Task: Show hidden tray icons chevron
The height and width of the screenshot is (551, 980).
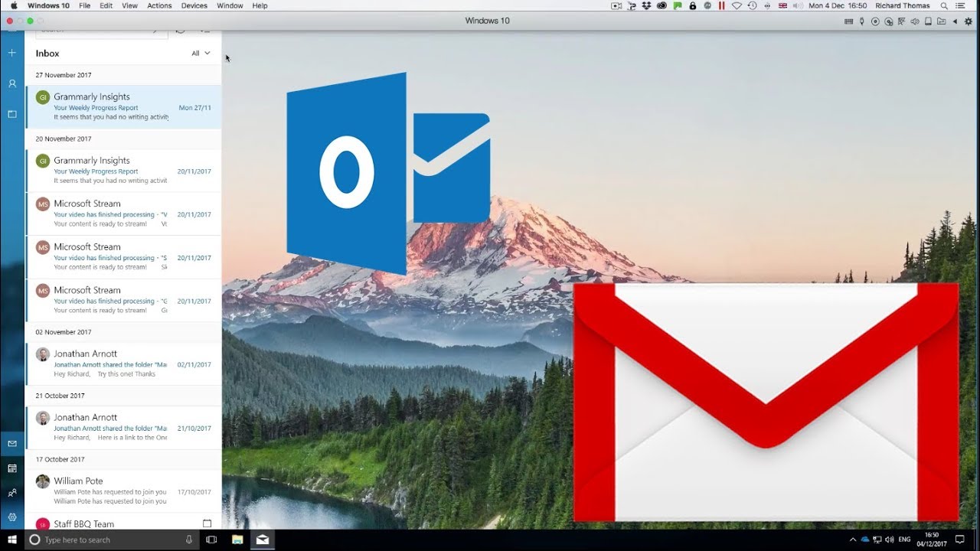Action: point(853,540)
